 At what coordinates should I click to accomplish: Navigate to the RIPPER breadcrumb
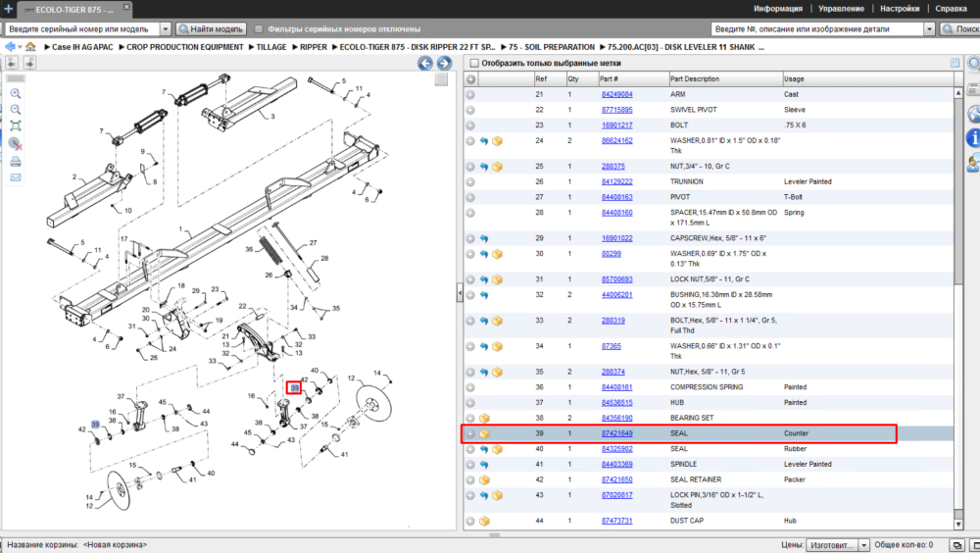(314, 47)
